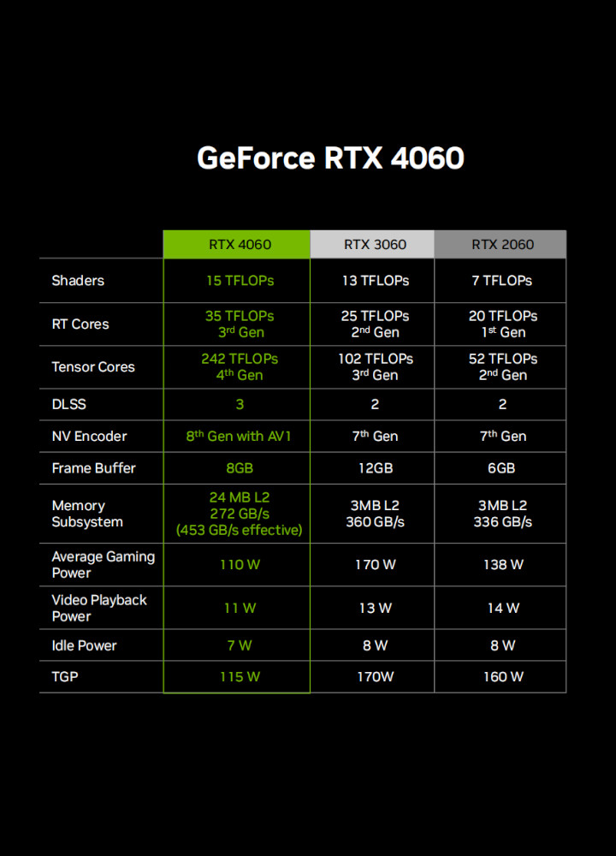Select the 20 TFLOPs 1st Gen cell
The height and width of the screenshot is (856, 616).
500,324
